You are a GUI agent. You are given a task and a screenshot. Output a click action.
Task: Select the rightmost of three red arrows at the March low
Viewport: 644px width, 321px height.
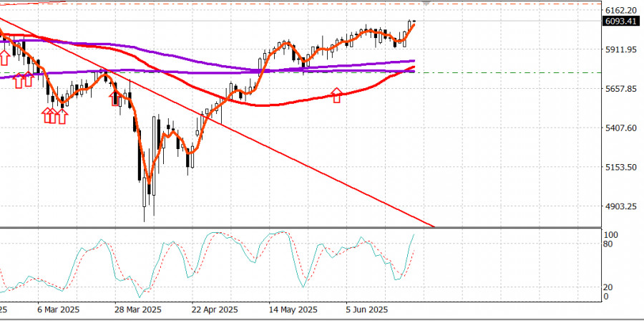(62, 115)
